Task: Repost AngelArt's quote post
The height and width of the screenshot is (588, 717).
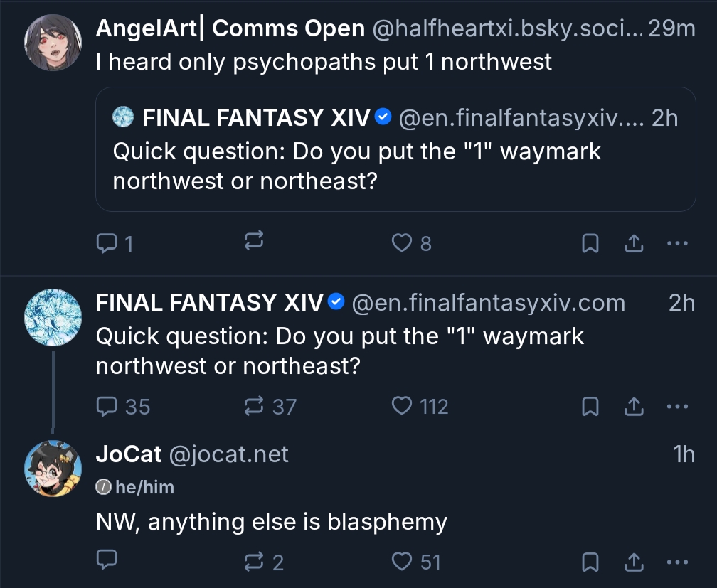Action: (x=254, y=243)
